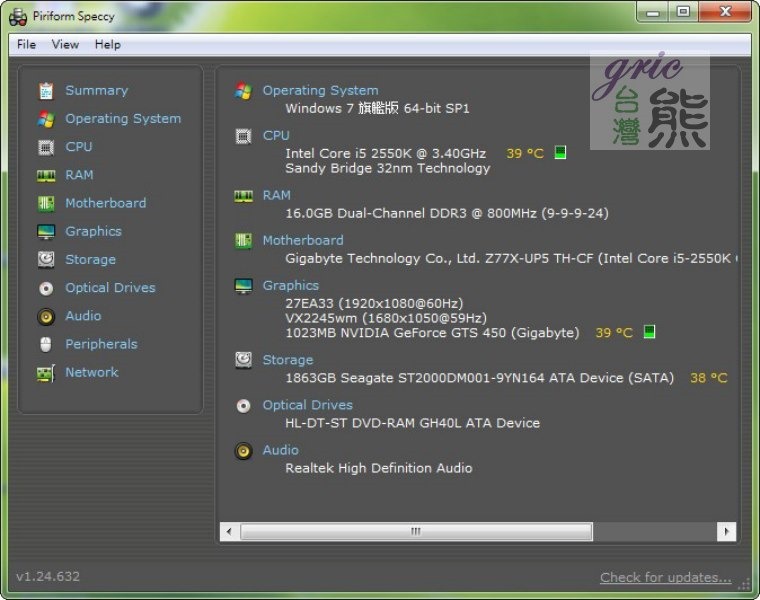Click the Peripherals mouse icon in sidebar

tap(46, 345)
